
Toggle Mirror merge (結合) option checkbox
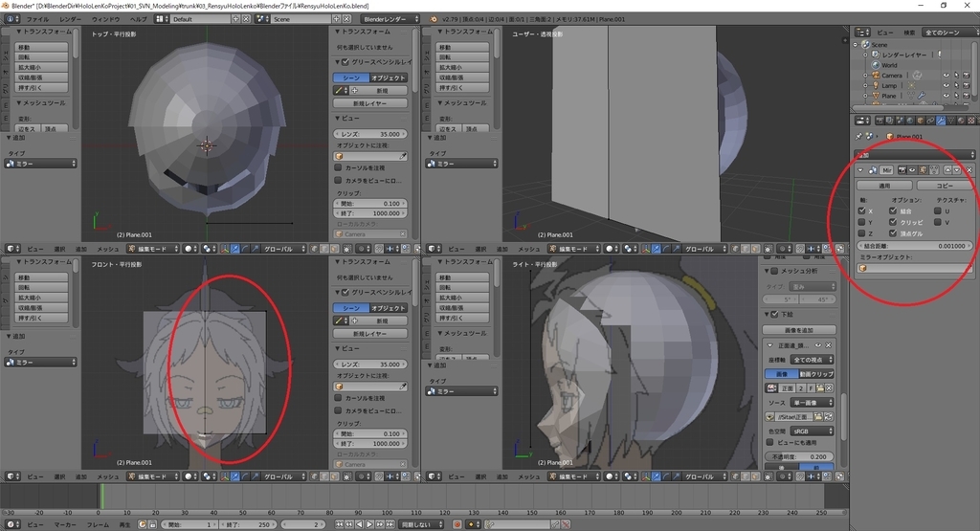[893, 211]
